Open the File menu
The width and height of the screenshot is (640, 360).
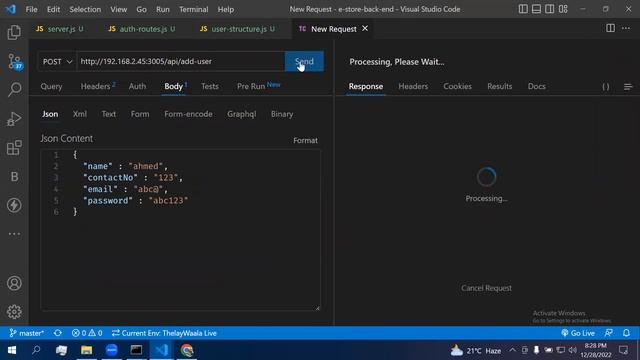pyautogui.click(x=31, y=9)
